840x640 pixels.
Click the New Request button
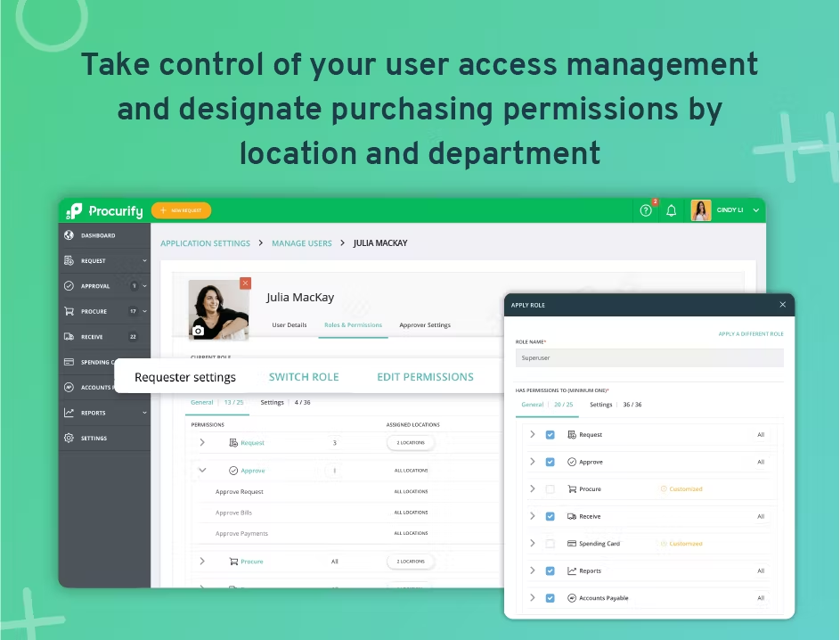coord(181,210)
